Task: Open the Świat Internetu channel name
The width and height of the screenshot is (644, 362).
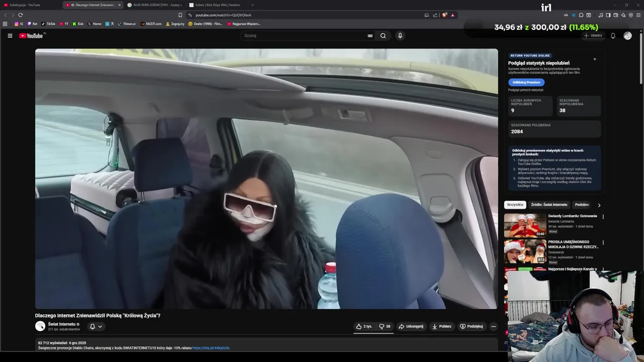Action: pos(62,324)
